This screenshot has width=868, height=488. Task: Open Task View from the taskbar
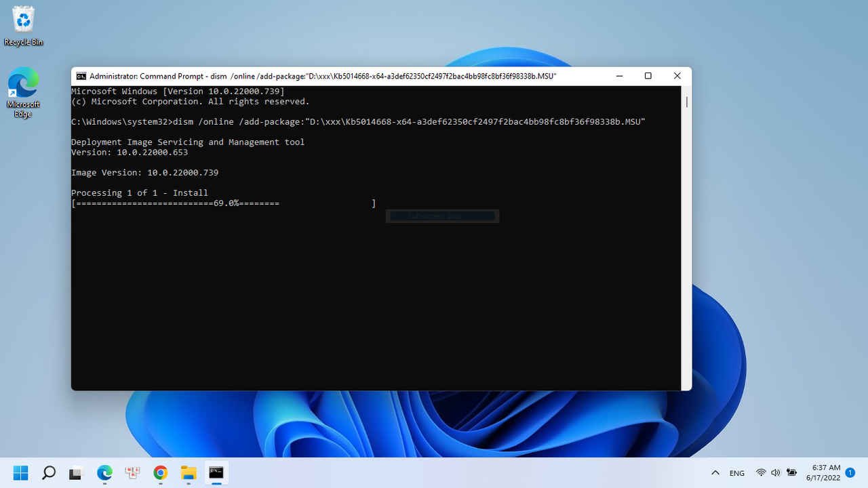(77, 472)
